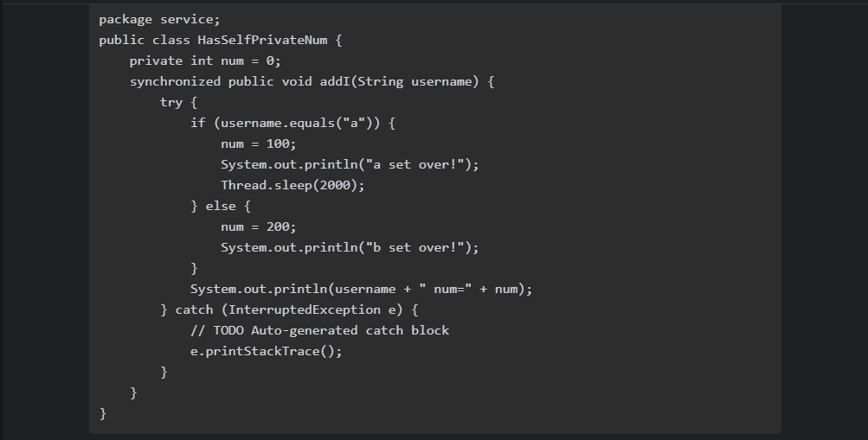Click the 'num = 200;' statement
Viewport: 868px width, 440px height.
click(x=259, y=226)
